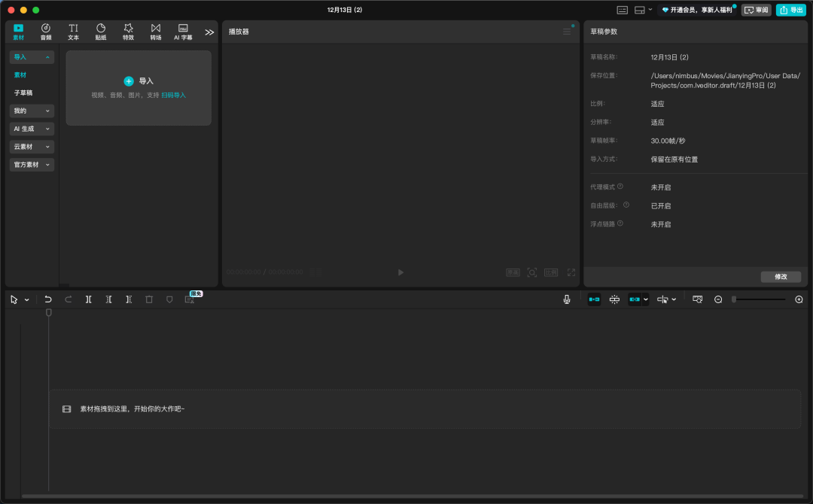Split the clip with the cut icon

88,299
